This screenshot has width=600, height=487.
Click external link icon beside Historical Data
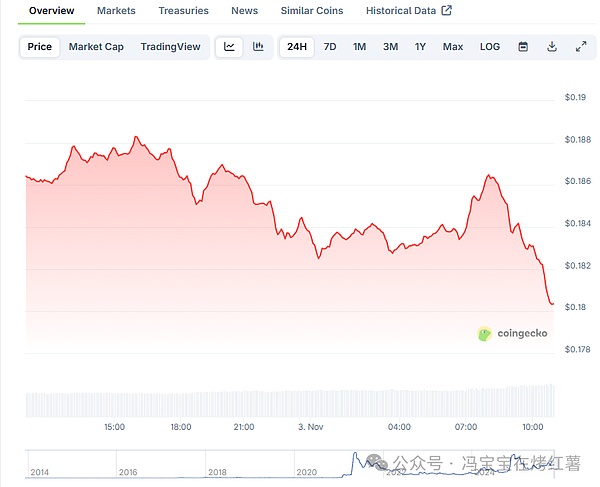click(x=446, y=11)
